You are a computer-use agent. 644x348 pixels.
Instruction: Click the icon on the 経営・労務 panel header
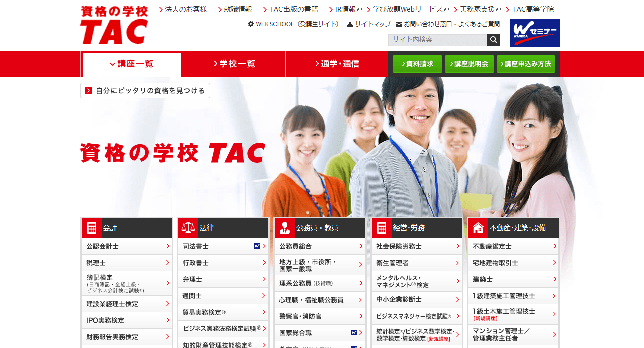(x=381, y=227)
